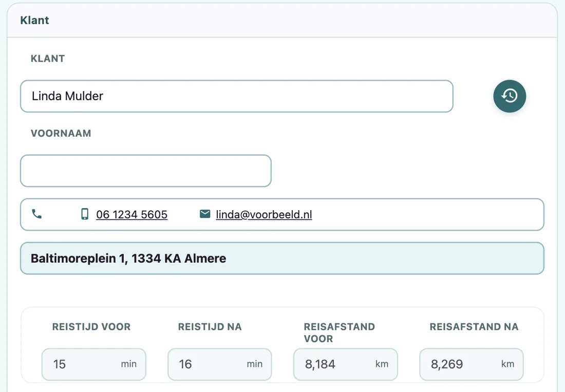Click the REISTIJD VOOR label
The image size is (565, 392).
pos(91,327)
